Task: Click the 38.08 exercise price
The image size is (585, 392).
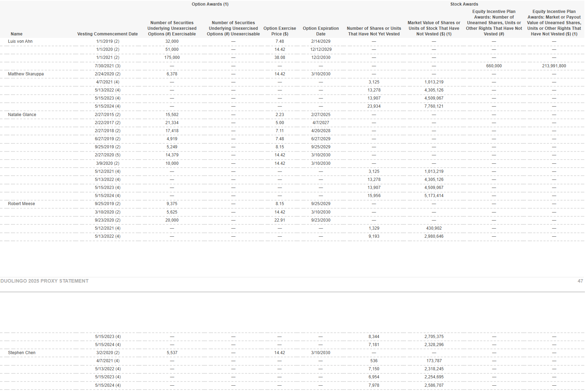Action: click(280, 58)
